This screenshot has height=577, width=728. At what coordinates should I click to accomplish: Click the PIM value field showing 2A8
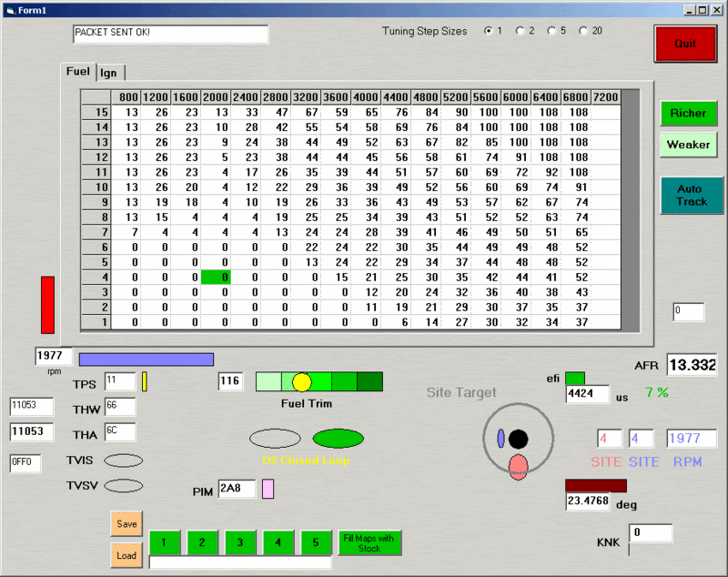(x=237, y=489)
